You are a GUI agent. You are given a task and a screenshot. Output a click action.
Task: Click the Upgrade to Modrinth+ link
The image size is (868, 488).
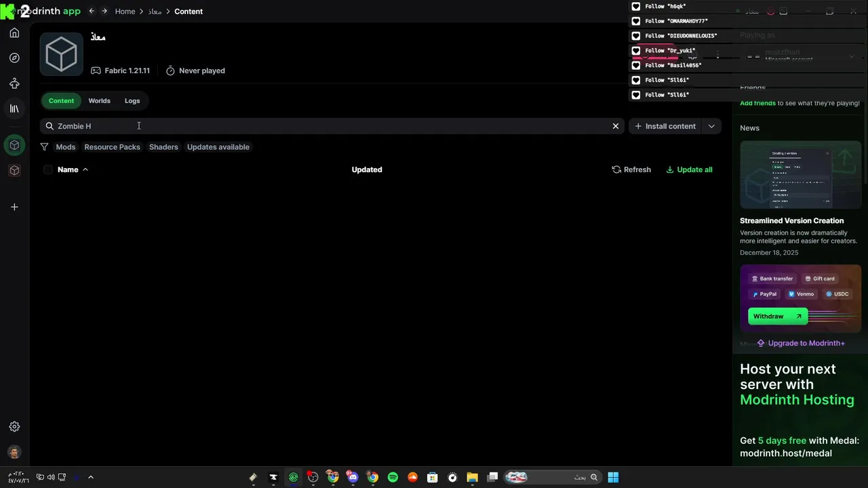801,343
